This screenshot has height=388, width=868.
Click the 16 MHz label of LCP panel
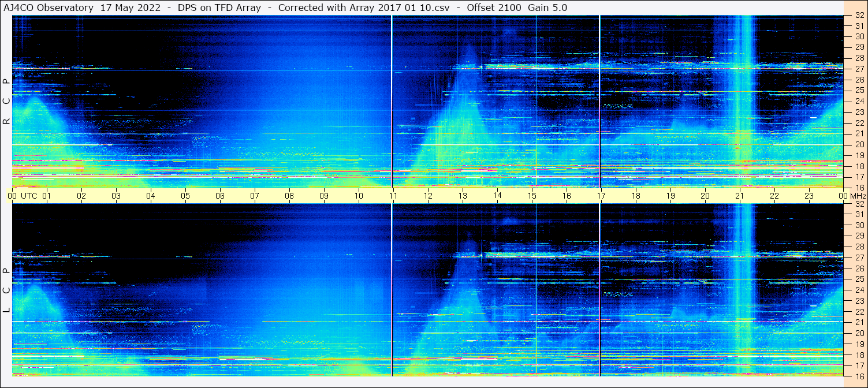click(x=859, y=375)
